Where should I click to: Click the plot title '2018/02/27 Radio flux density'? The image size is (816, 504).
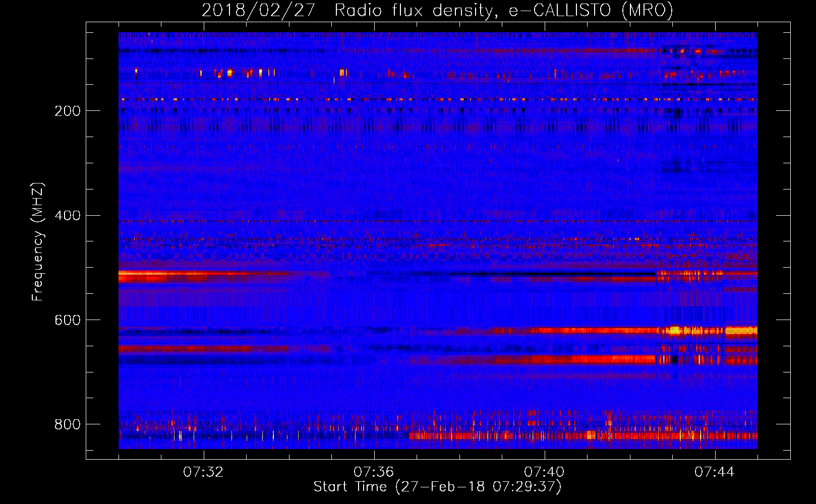tap(437, 11)
